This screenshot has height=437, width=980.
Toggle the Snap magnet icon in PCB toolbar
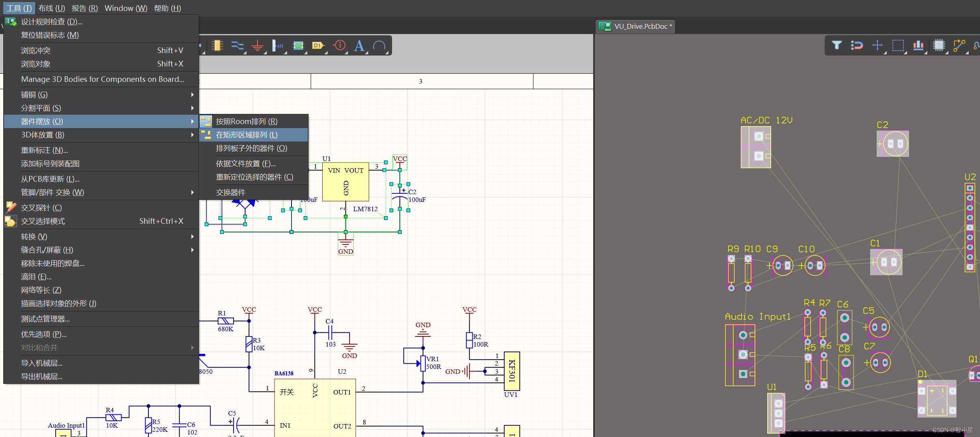[857, 45]
